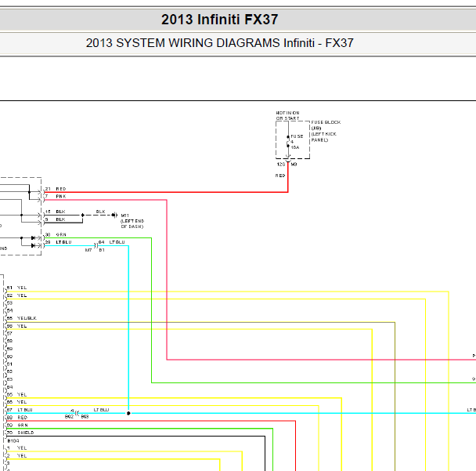Click the "M7" connector label

(x=88, y=250)
